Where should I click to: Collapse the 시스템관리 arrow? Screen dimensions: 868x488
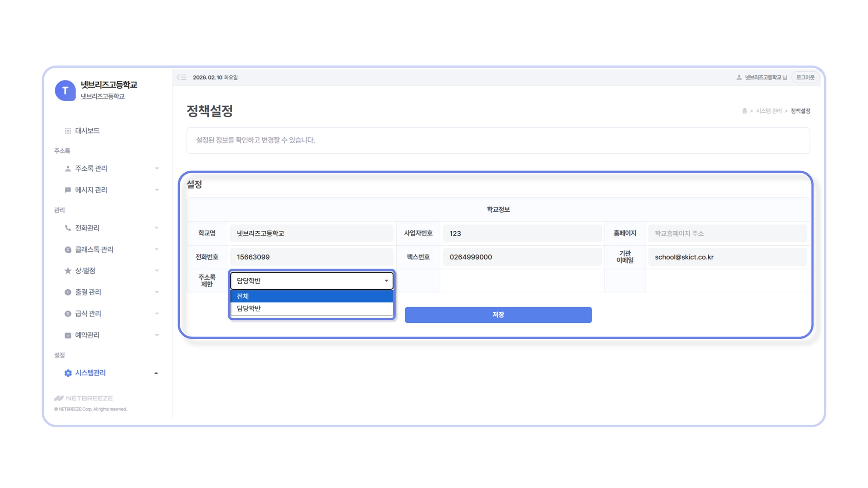(156, 373)
